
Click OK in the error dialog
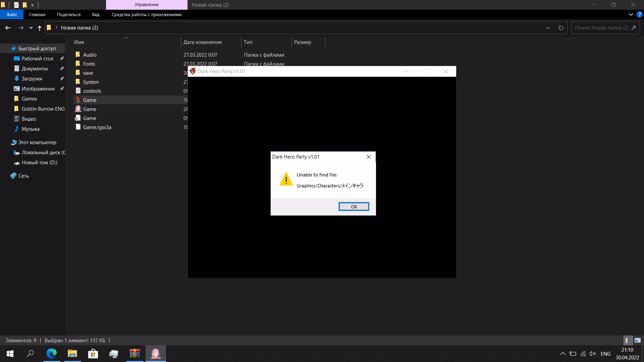pos(354,206)
